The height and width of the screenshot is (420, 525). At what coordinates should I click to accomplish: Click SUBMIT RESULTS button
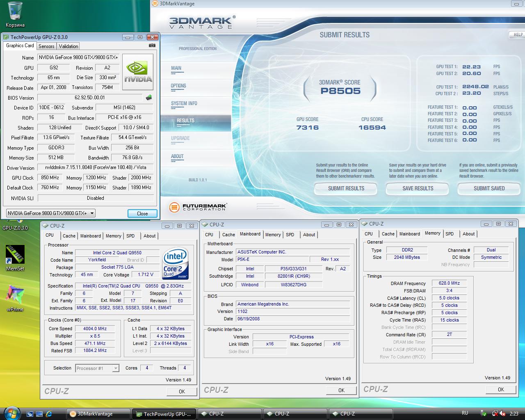[346, 189]
